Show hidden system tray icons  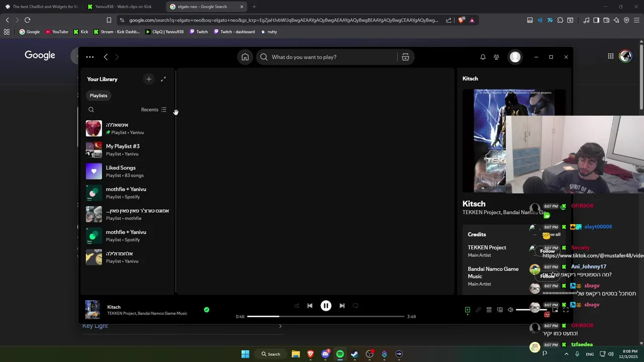coord(567,354)
